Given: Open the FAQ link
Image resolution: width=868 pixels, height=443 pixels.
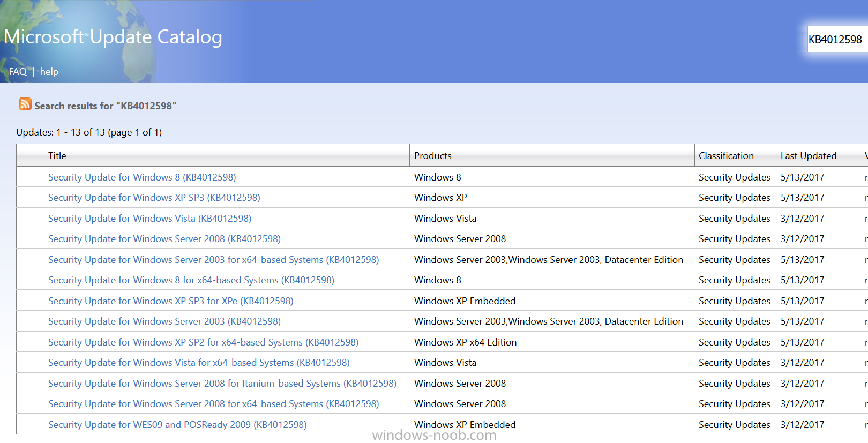Looking at the screenshot, I should [18, 72].
